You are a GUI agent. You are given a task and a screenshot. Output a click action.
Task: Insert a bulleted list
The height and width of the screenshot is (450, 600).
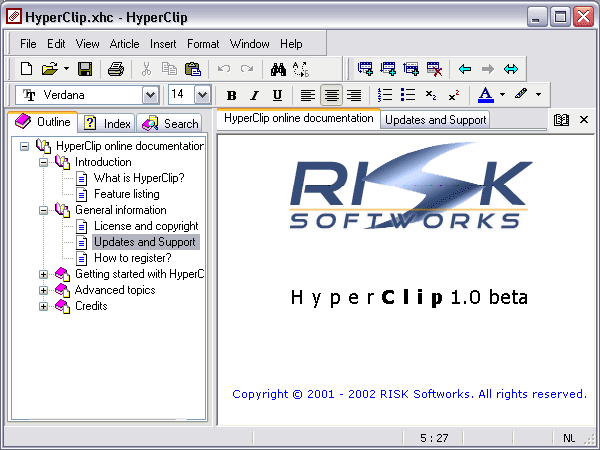click(408, 95)
